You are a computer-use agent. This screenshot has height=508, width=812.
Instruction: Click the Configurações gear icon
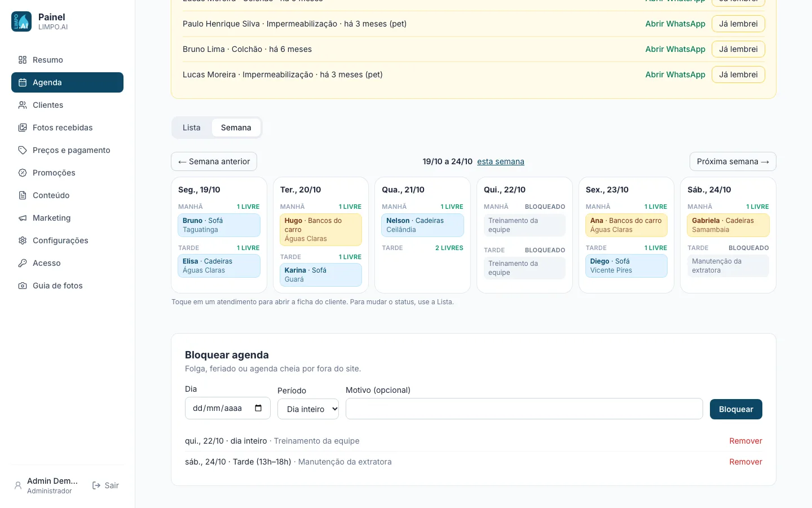[23, 240]
